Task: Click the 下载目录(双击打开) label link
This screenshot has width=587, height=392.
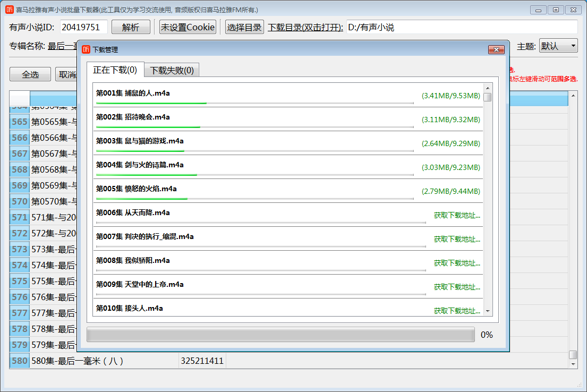Action: pos(305,27)
